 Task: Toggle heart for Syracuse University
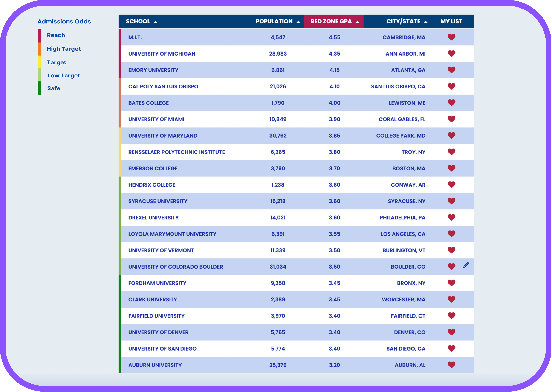pyautogui.click(x=451, y=201)
